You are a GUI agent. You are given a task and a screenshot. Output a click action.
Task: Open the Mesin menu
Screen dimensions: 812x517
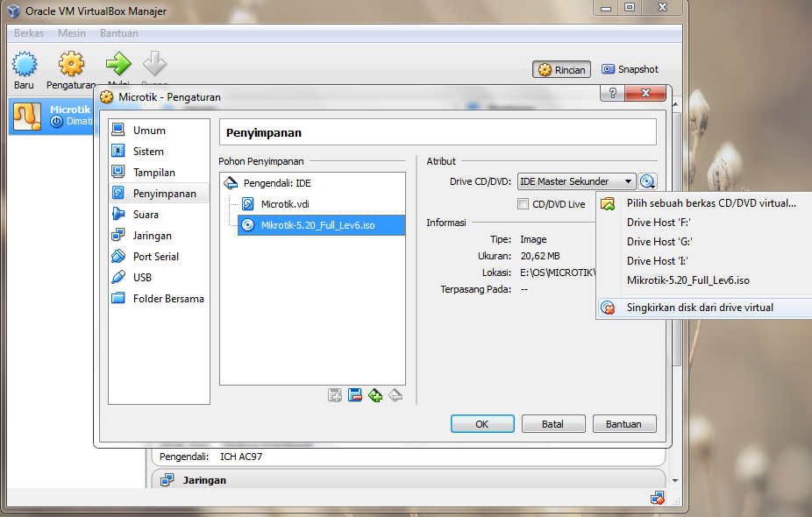coord(71,33)
